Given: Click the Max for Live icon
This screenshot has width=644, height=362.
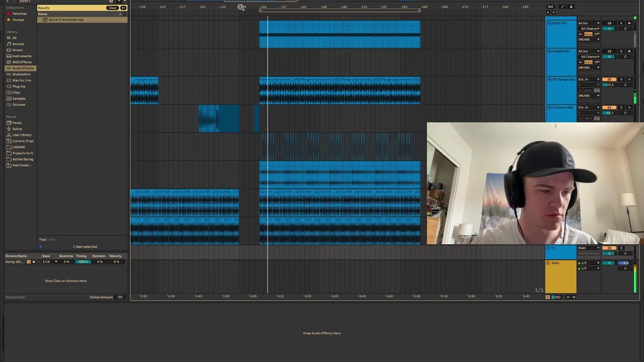Looking at the screenshot, I should click(x=9, y=80).
